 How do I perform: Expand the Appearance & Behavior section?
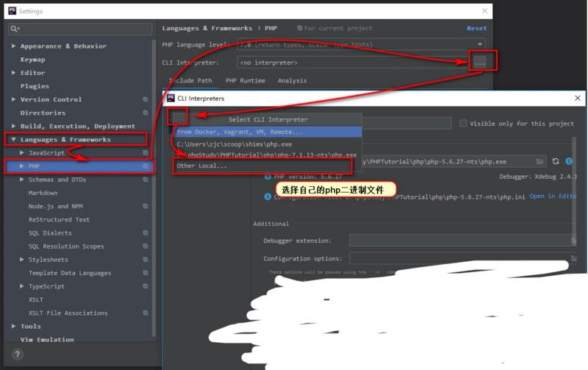point(13,46)
